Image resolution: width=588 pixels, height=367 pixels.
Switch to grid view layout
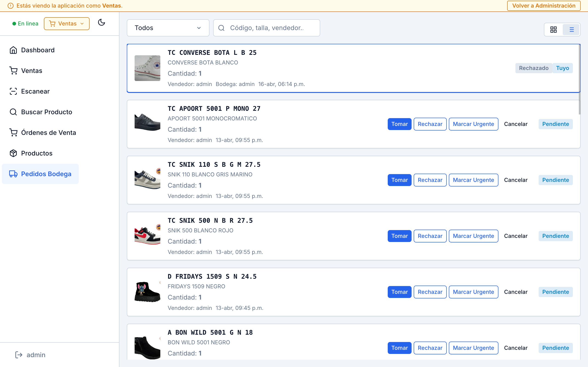[x=554, y=29]
